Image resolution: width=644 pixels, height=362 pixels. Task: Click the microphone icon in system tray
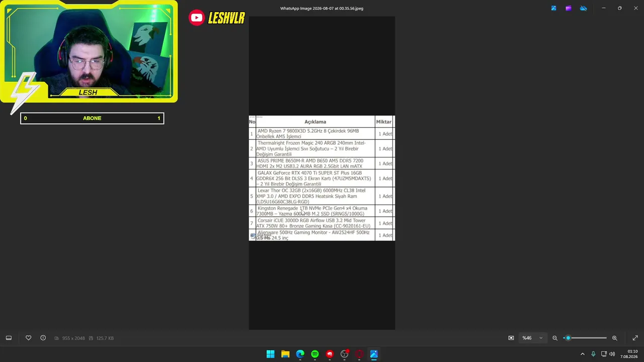coord(593,354)
